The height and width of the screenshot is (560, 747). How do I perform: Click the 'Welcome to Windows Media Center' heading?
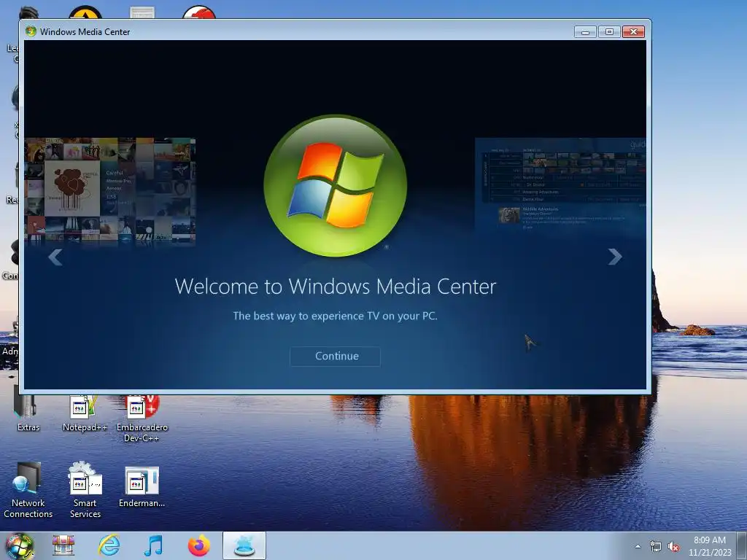[336, 286]
